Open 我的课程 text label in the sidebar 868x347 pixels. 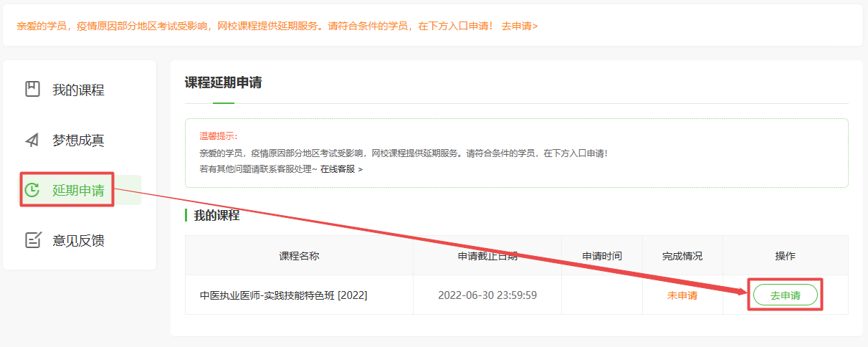pos(78,90)
